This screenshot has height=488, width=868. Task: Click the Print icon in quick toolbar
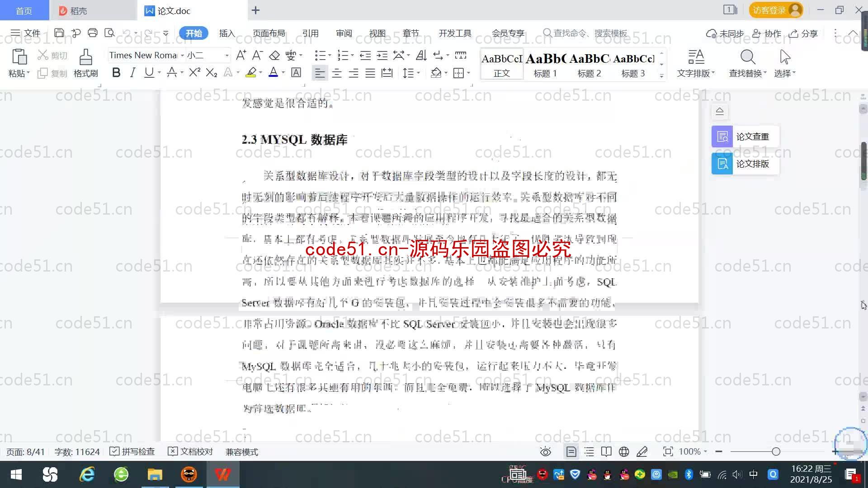point(93,33)
